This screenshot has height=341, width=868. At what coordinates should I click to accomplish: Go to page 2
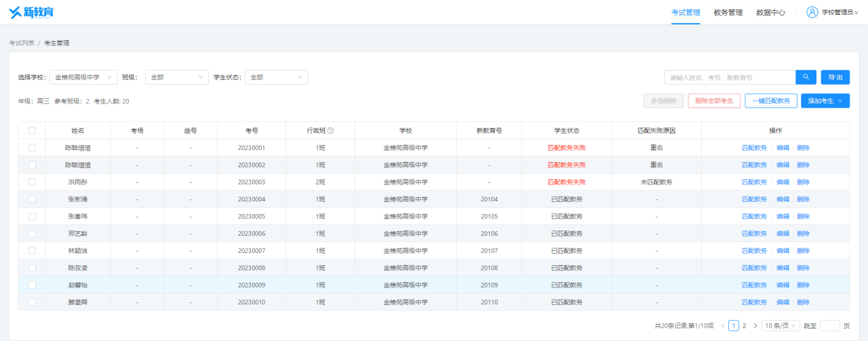744,325
